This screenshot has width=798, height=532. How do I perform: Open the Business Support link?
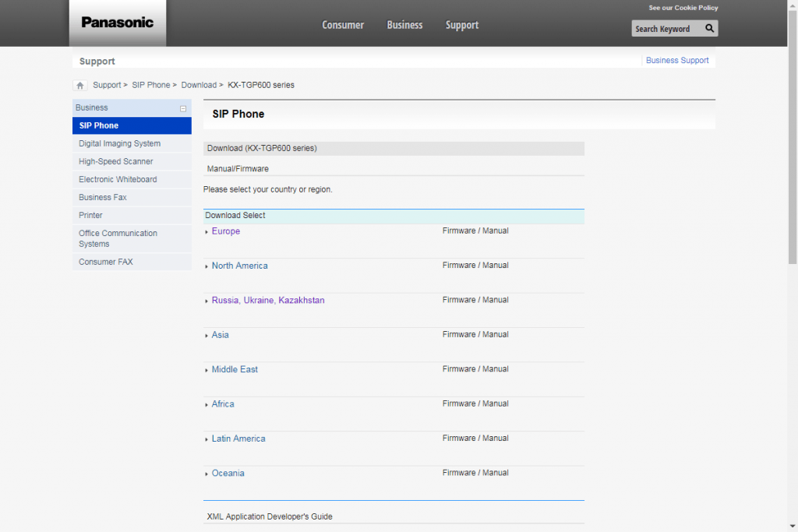pos(677,60)
